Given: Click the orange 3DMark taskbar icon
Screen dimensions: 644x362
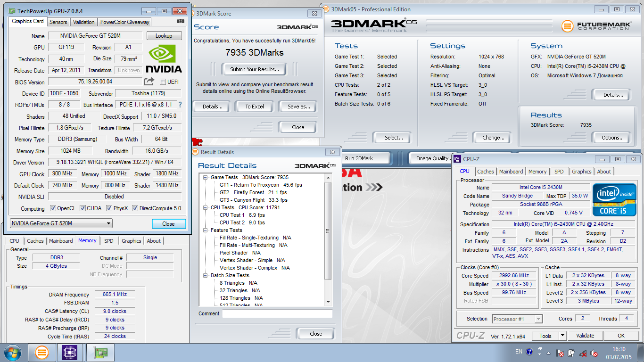Looking at the screenshot, I should pos(42,353).
